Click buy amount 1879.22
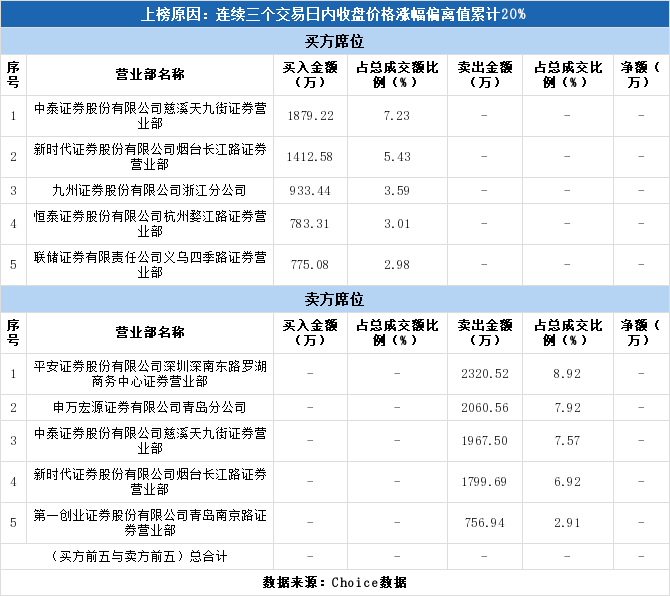670x596 pixels. coord(311,116)
